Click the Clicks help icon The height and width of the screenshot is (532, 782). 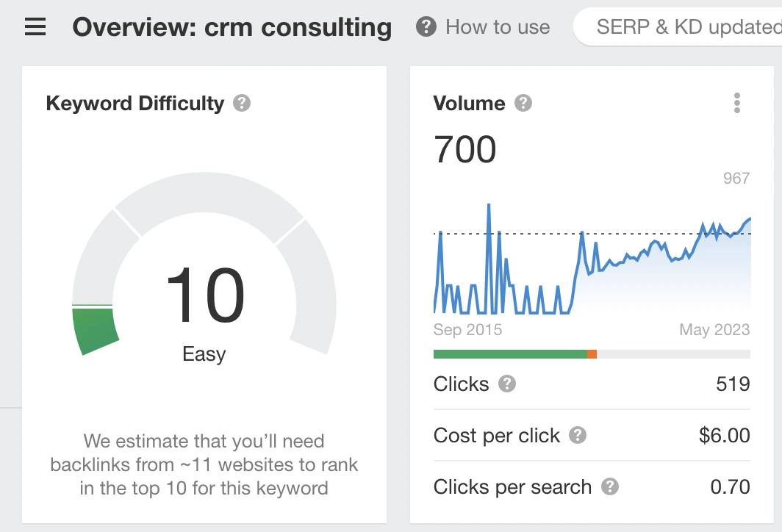pyautogui.click(x=506, y=384)
